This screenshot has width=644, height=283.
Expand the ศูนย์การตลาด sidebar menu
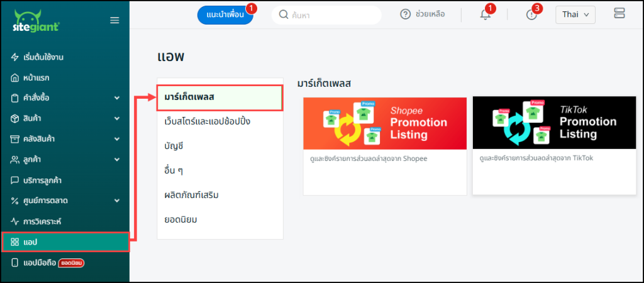tap(116, 201)
